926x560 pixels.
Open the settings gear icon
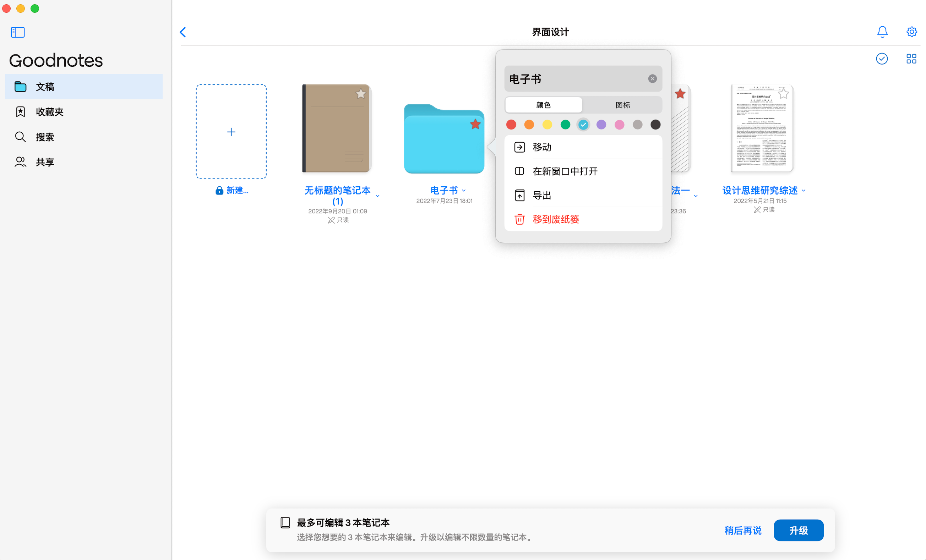pos(912,32)
